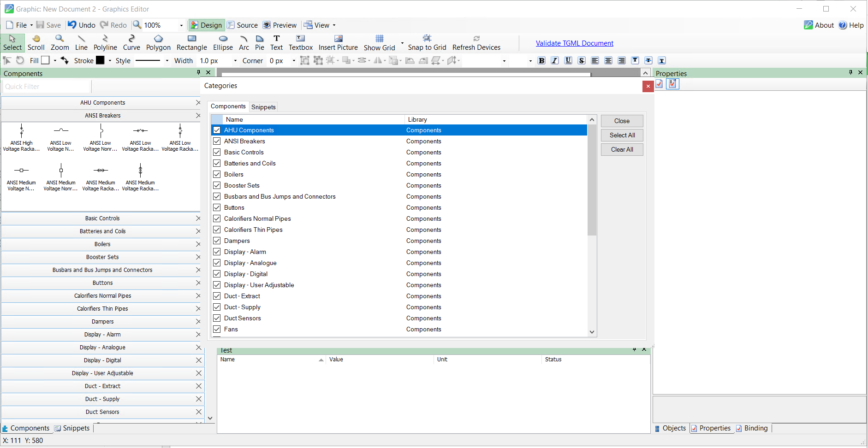Toggle Snap to Grid
The image size is (868, 448).
coord(427,42)
